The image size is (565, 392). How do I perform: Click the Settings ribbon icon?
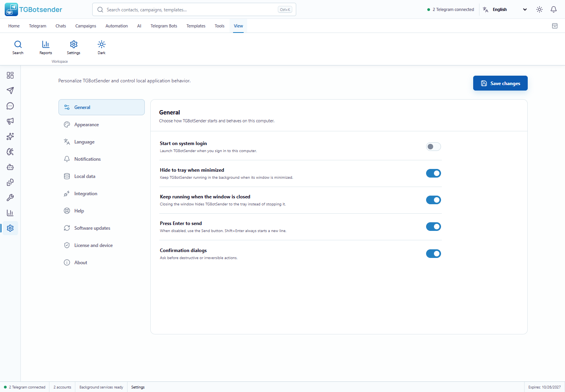[x=73, y=47]
